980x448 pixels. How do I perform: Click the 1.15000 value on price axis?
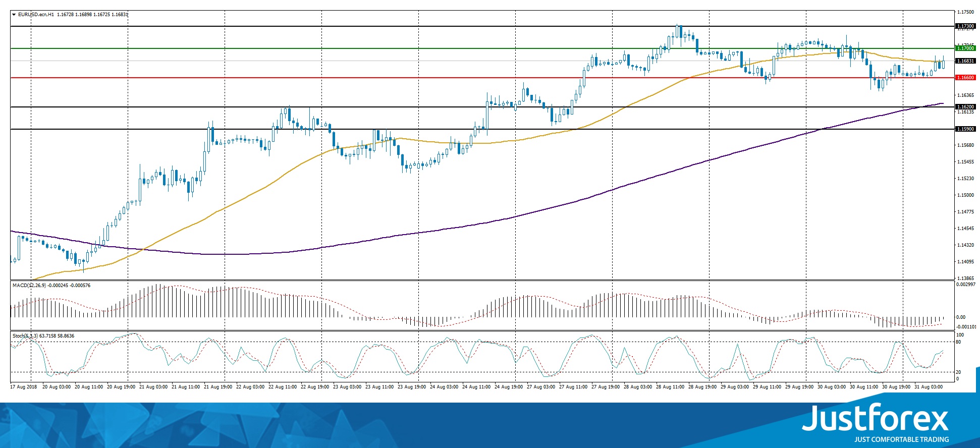click(x=966, y=195)
